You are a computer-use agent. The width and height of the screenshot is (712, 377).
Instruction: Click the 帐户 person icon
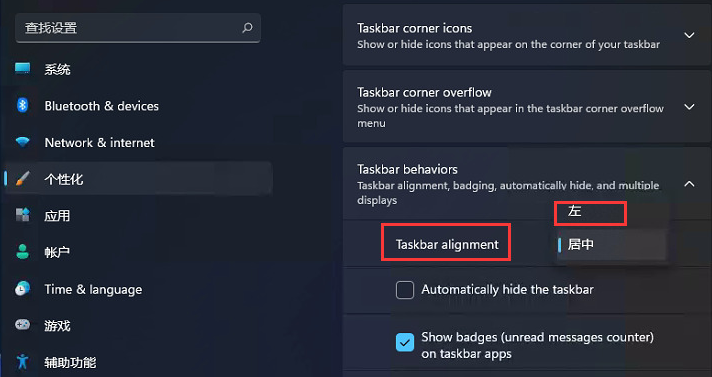coord(22,252)
